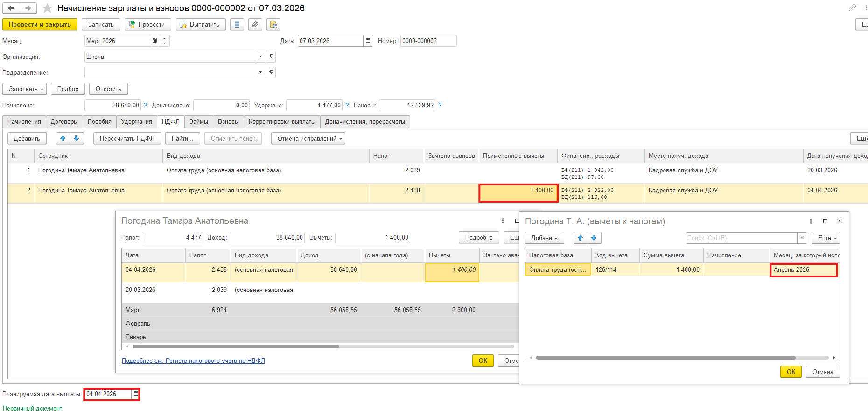Post the document with Провести

[147, 24]
